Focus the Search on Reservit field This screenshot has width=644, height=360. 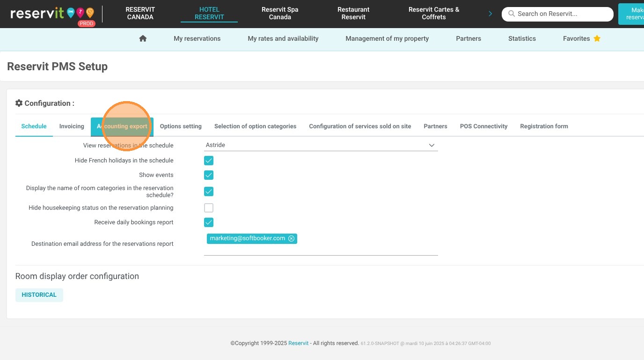pyautogui.click(x=557, y=14)
